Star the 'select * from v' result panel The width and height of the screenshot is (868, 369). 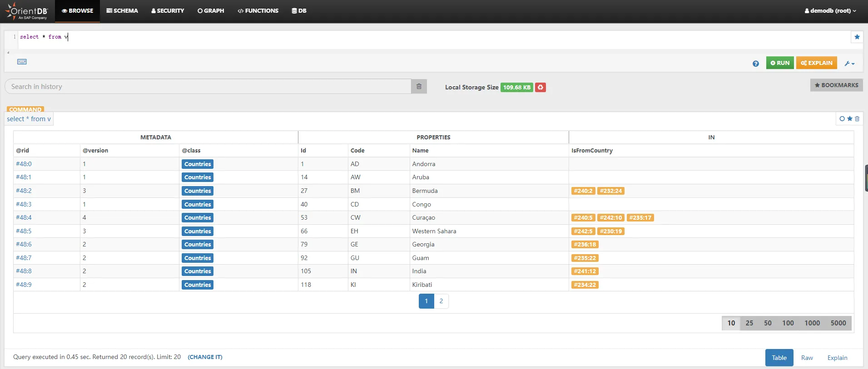tap(849, 119)
